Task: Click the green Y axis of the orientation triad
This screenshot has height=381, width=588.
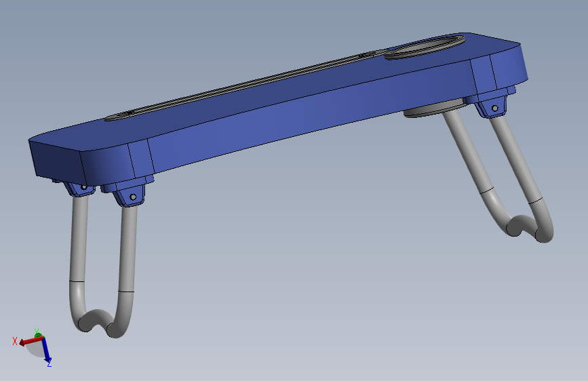Action: [x=38, y=335]
